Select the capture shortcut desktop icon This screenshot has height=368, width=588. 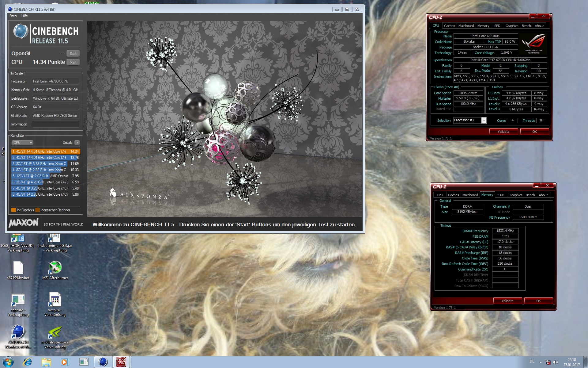(18, 305)
